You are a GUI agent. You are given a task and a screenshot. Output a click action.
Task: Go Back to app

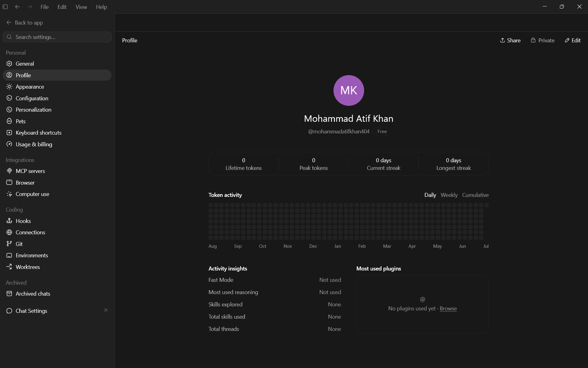click(24, 22)
